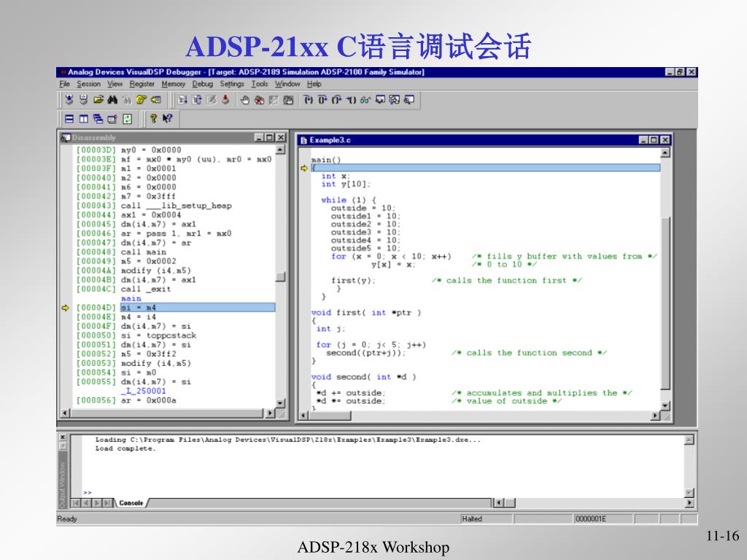The height and width of the screenshot is (560, 747).
Task: Click the yellow pointing-hand Go To icon
Action: [141, 100]
